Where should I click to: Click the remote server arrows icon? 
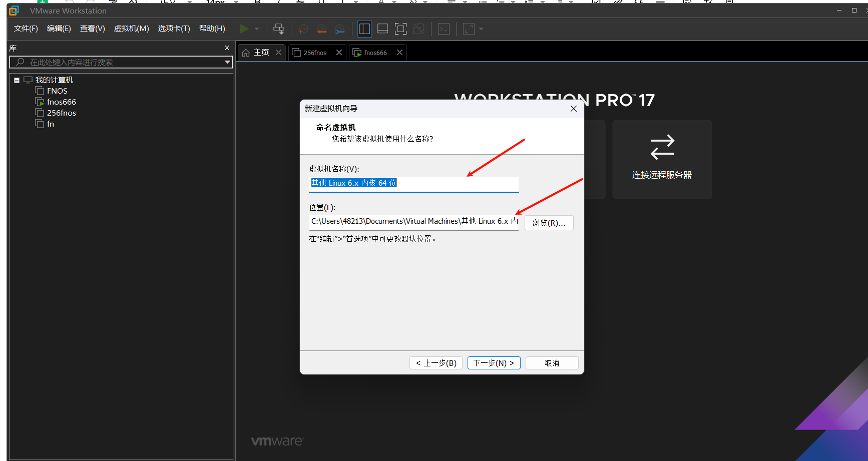[x=662, y=147]
